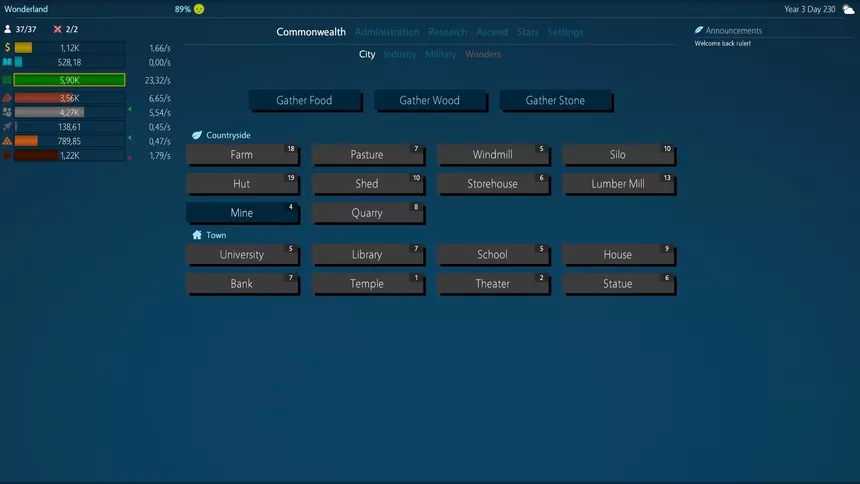Click the green 5,90K resource bar
This screenshot has height=484, width=860.
pyautogui.click(x=69, y=80)
